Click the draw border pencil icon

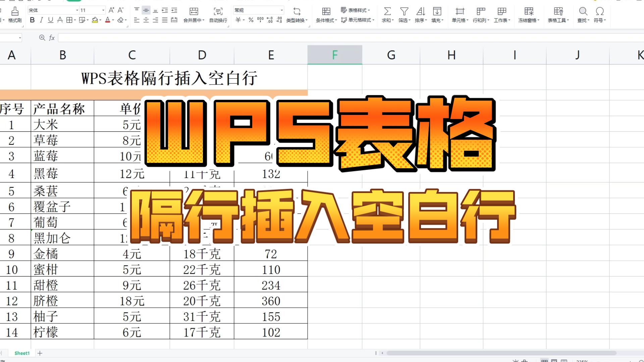82,20
